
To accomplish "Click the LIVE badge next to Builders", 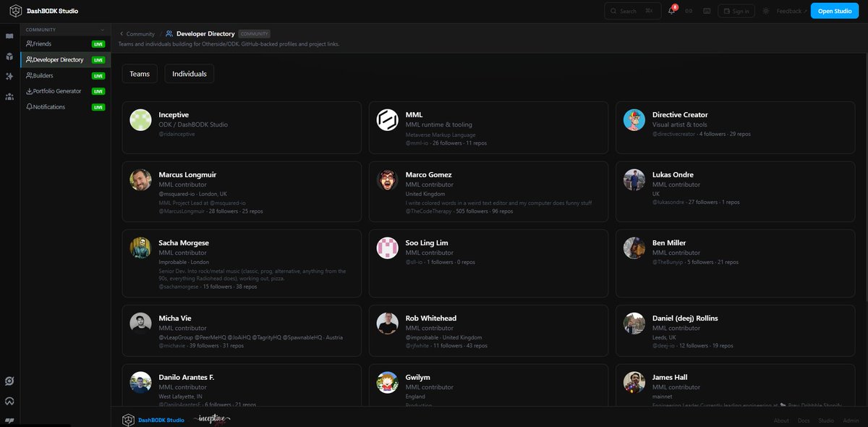I will 98,75.
